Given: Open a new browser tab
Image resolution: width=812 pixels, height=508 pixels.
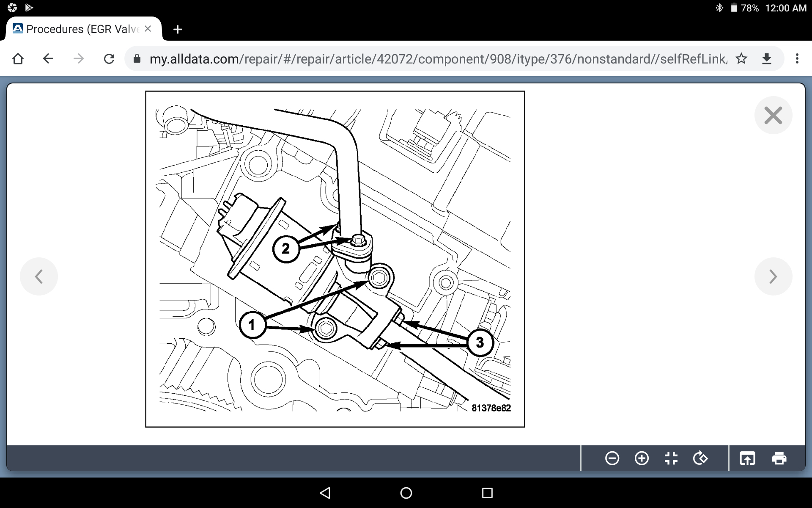Looking at the screenshot, I should click(178, 29).
